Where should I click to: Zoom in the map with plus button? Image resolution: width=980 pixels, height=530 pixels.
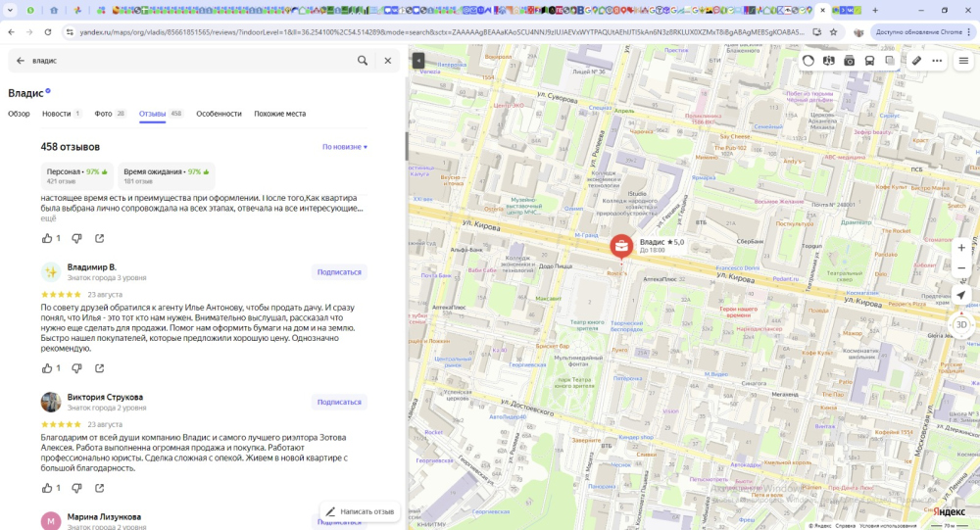click(961, 248)
